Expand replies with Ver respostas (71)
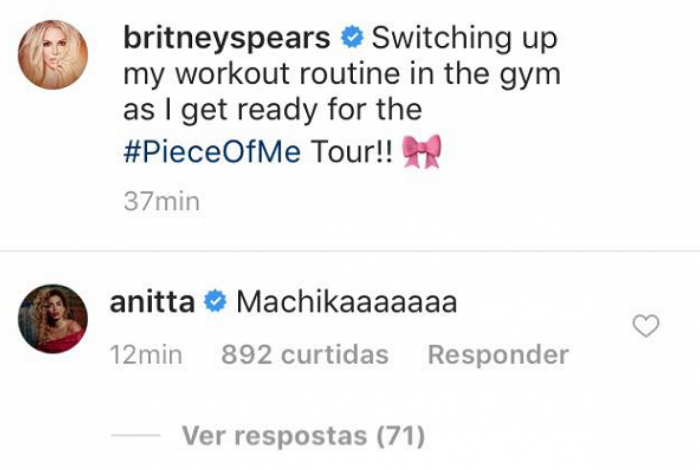700x470 pixels. click(303, 436)
